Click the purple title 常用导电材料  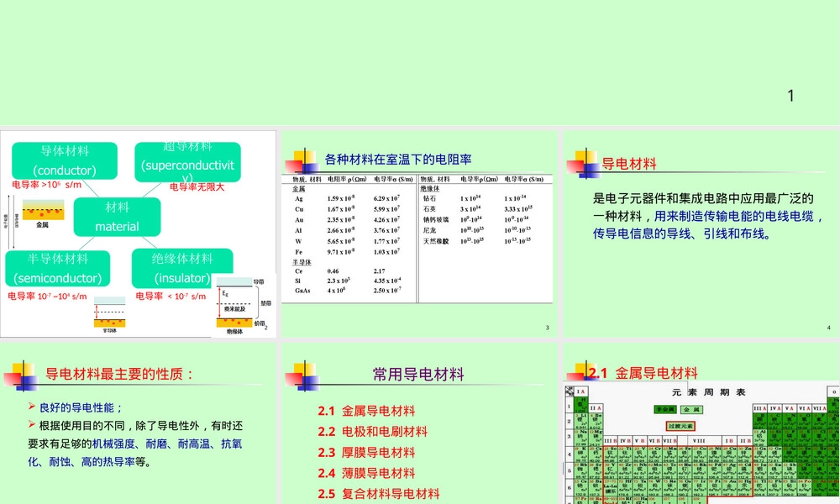tap(418, 375)
